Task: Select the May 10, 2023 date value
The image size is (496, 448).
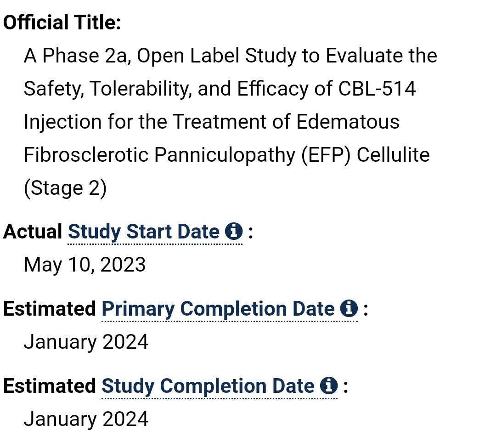Action: pyautogui.click(x=85, y=265)
